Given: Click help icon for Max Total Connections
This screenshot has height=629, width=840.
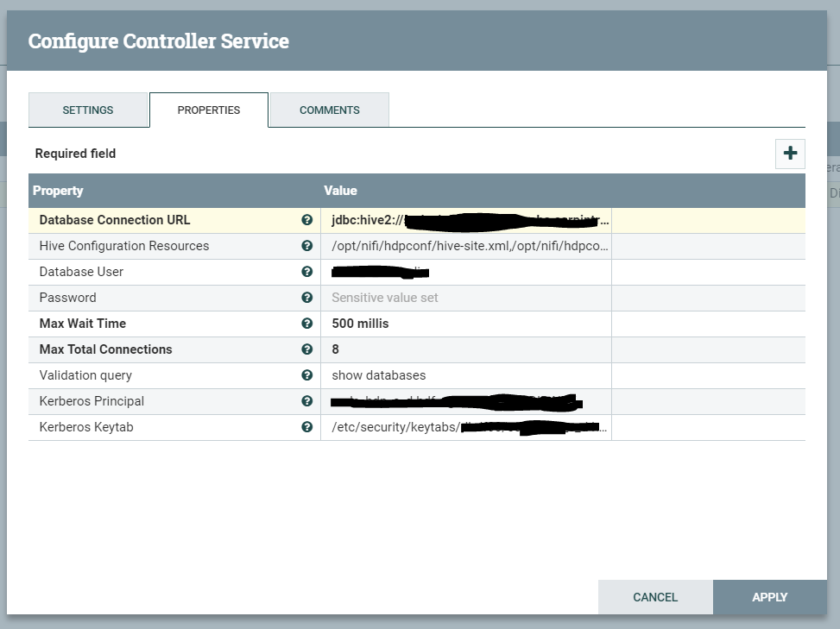Looking at the screenshot, I should (307, 349).
